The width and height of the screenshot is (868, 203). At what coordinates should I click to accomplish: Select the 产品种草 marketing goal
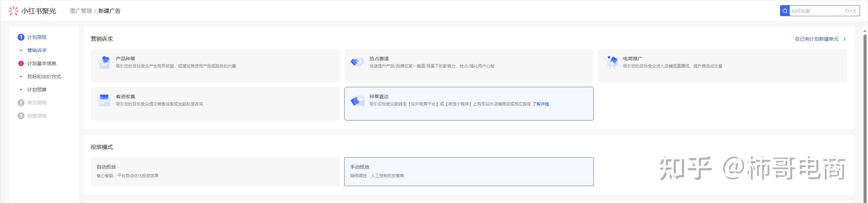pos(214,65)
